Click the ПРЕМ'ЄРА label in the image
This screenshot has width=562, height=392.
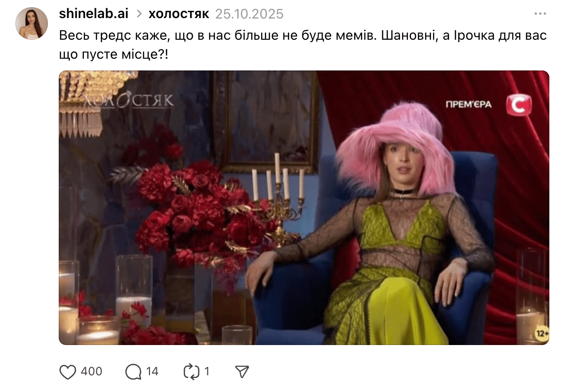click(468, 105)
